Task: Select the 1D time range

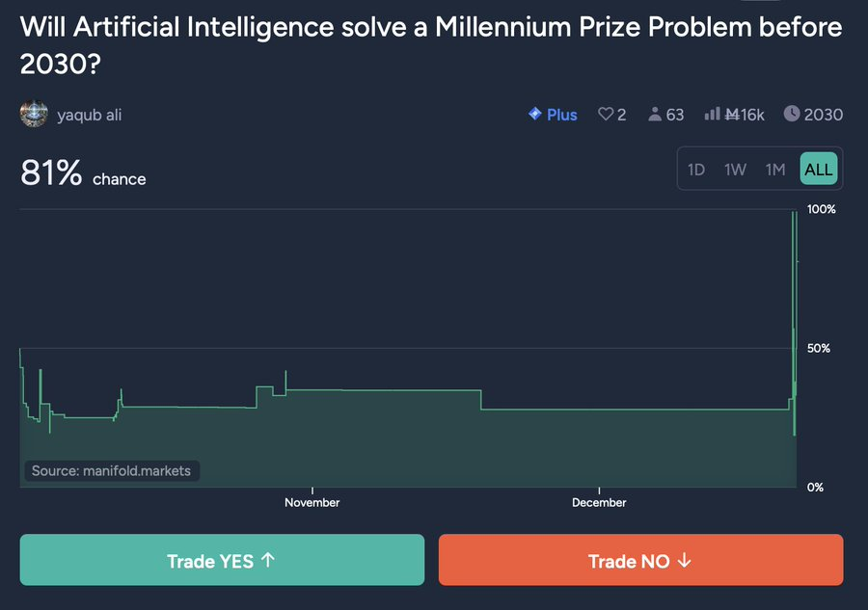Action: point(695,170)
